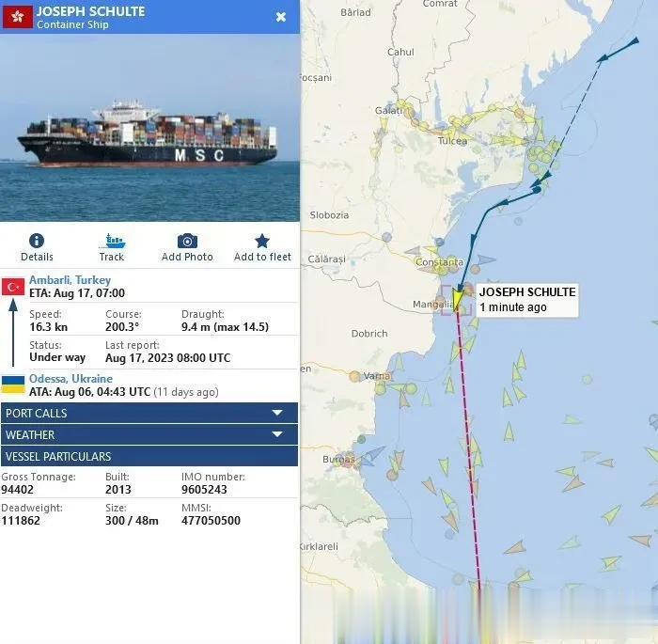Close the Joseph Schulte vessel panel
This screenshot has height=644, width=658.
(x=281, y=17)
